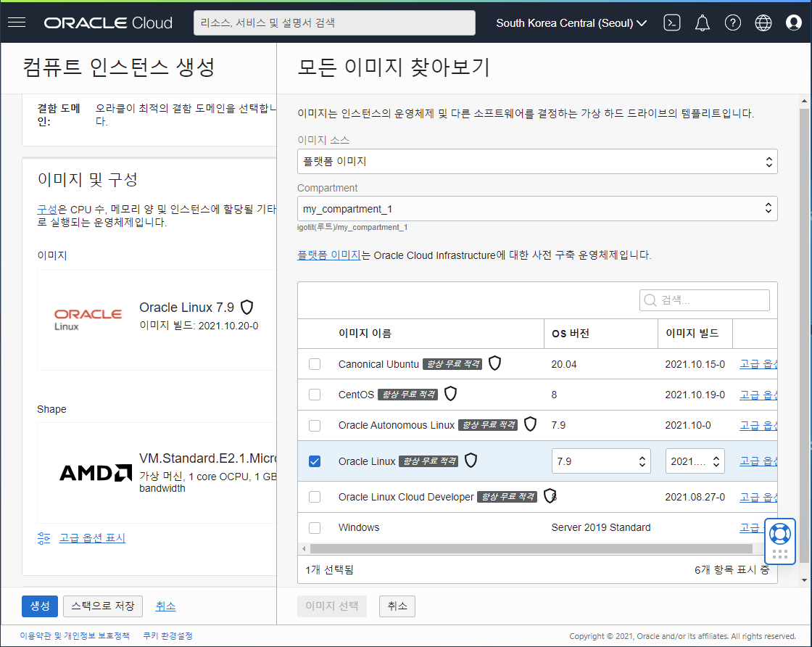Screen dimensions: 812x647
Task: Click the magnifier icon in image search box
Action: tap(650, 300)
